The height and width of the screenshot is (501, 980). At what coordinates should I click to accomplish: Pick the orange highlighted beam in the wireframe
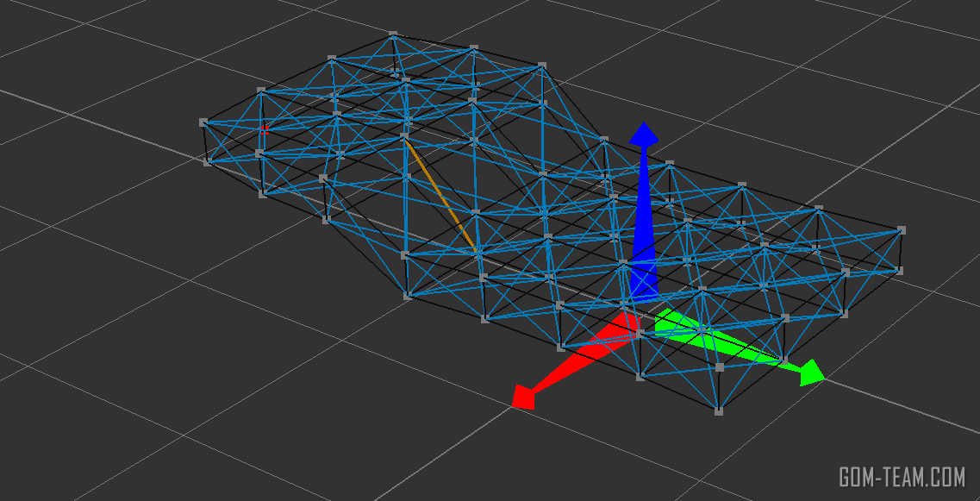[x=441, y=196]
